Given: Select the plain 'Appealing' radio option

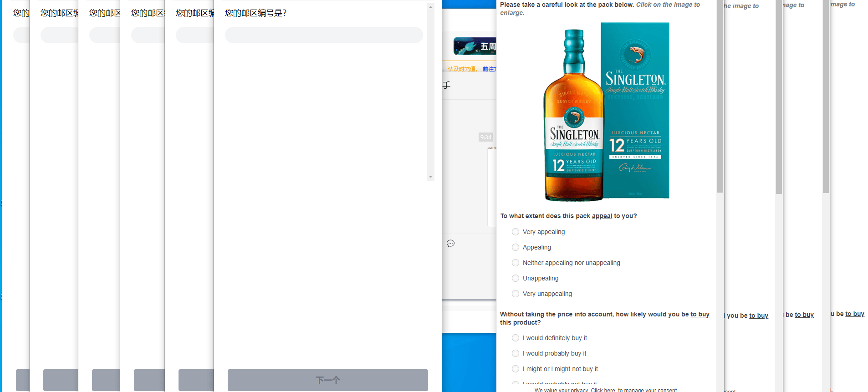Looking at the screenshot, I should pos(516,247).
